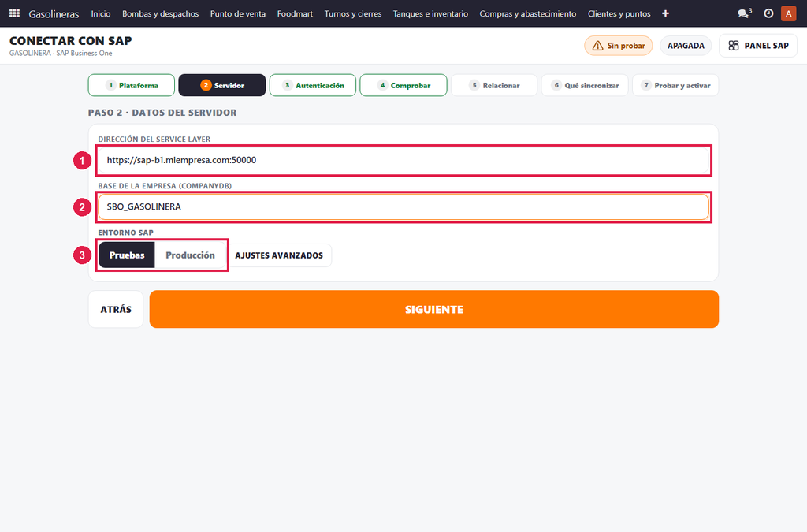807x532 pixels.
Task: Click the CONECTAR CON SAP heading
Action: 70,41
